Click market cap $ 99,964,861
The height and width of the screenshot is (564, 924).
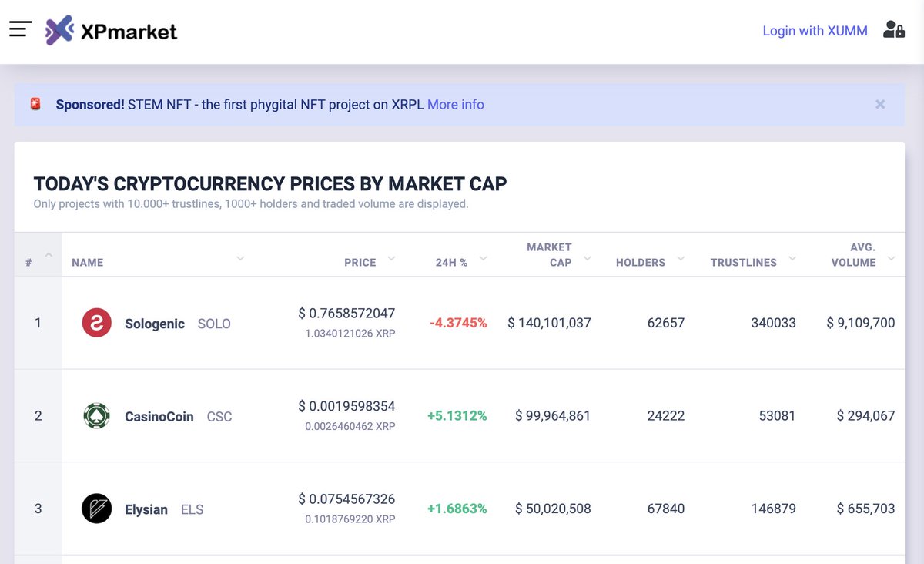point(553,416)
